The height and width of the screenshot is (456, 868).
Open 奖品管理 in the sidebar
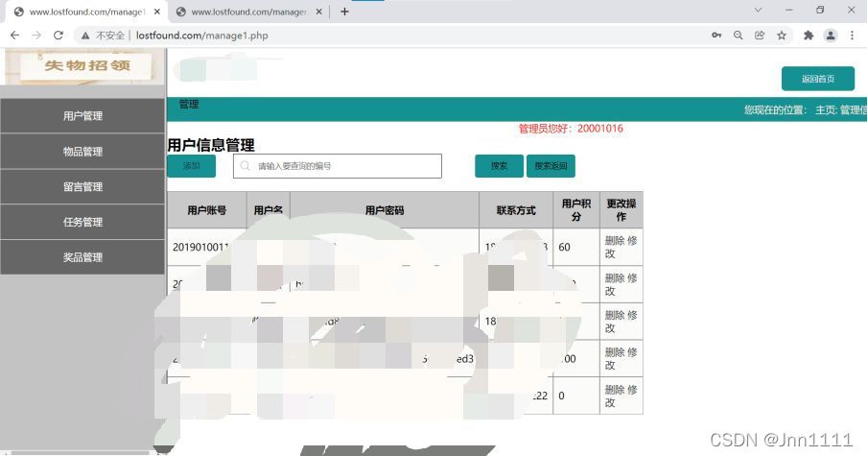[82, 257]
